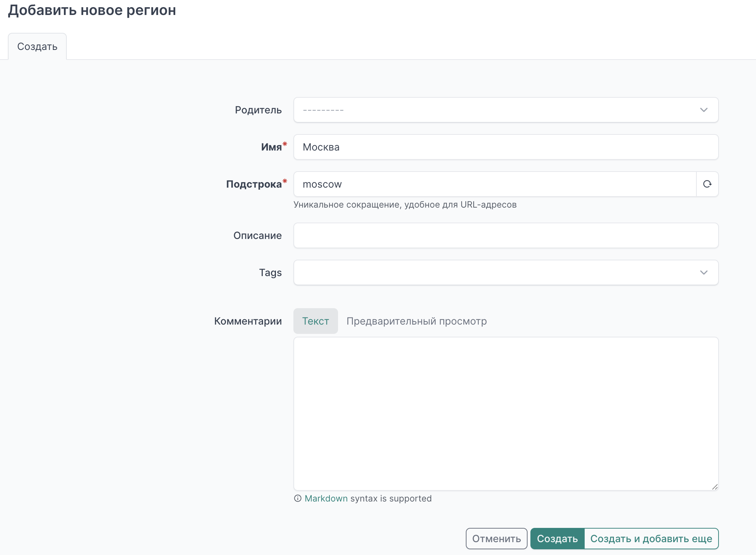Click the comments textarea resize handle

[x=715, y=487]
